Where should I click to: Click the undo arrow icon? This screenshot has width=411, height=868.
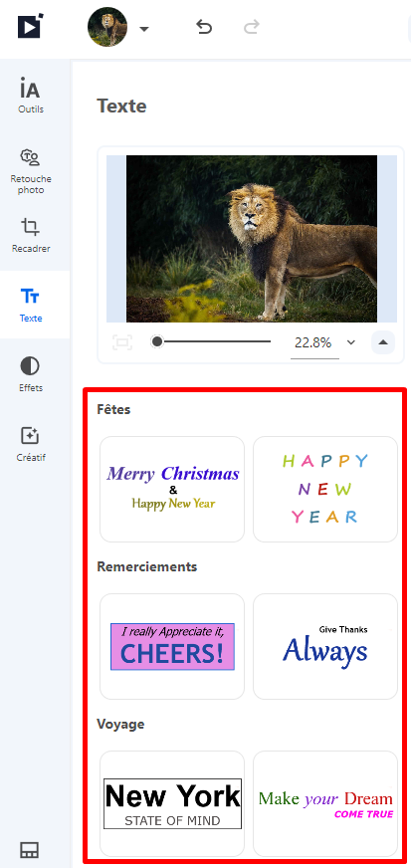coord(204,27)
